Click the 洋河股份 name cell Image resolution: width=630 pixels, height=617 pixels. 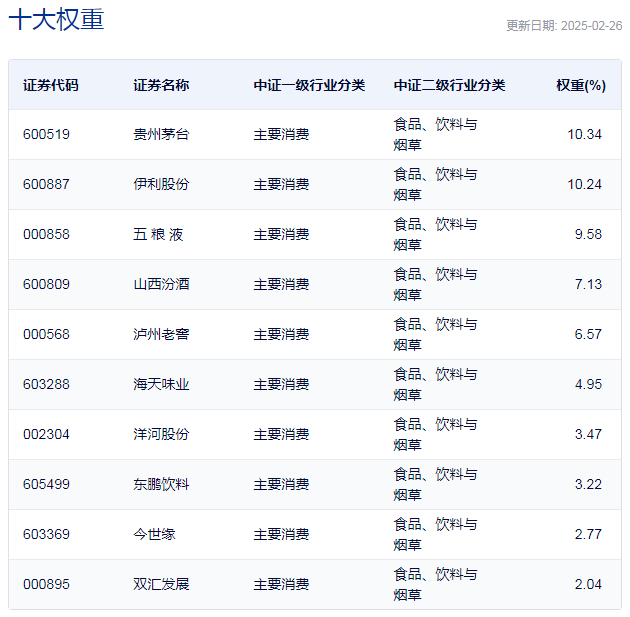click(161, 434)
